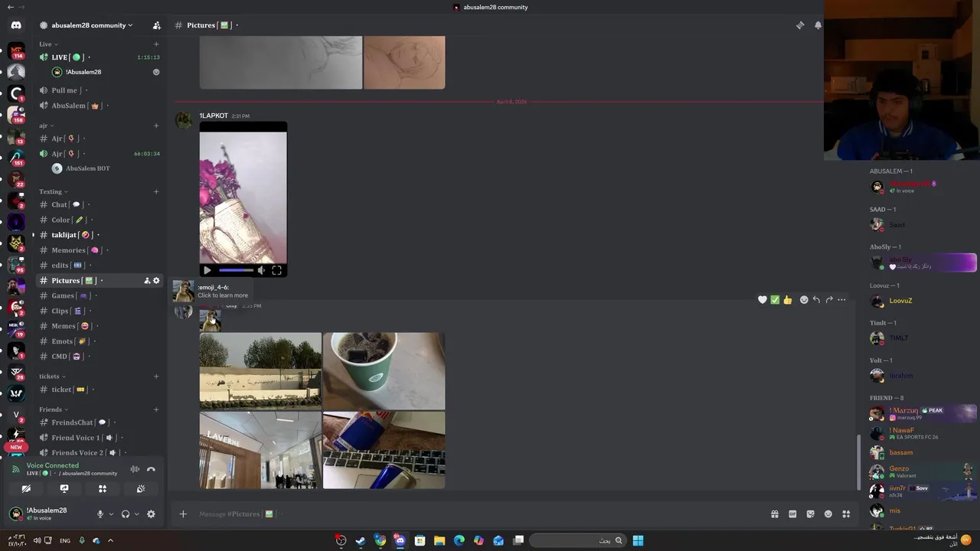Open the Color text channel

click(x=100, y=220)
